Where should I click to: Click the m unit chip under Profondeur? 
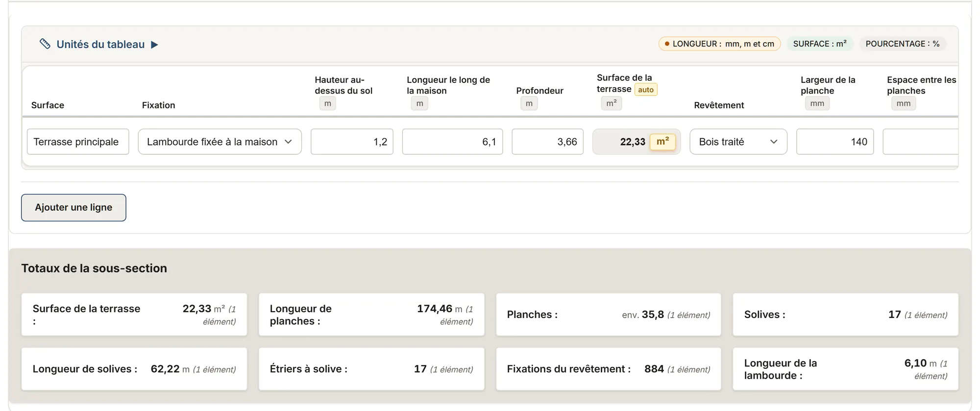tap(529, 103)
